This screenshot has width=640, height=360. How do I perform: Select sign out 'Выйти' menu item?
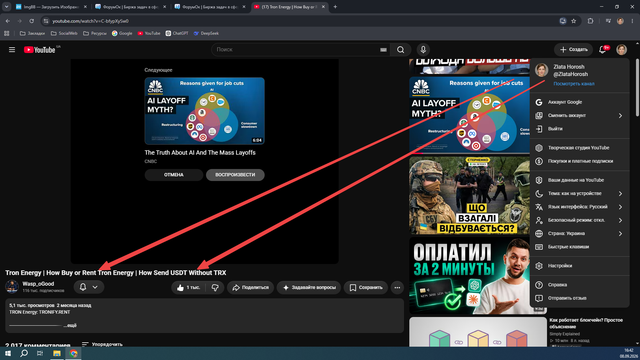point(580,129)
